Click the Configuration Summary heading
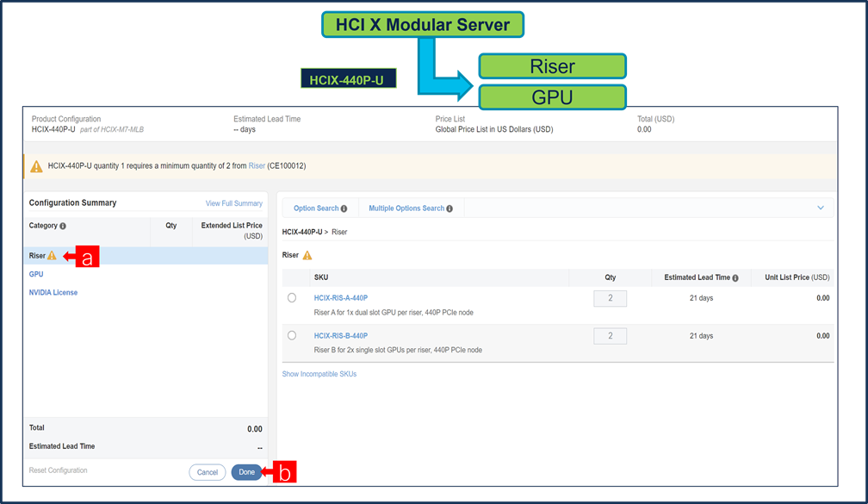This screenshot has width=868, height=504. pyautogui.click(x=72, y=202)
